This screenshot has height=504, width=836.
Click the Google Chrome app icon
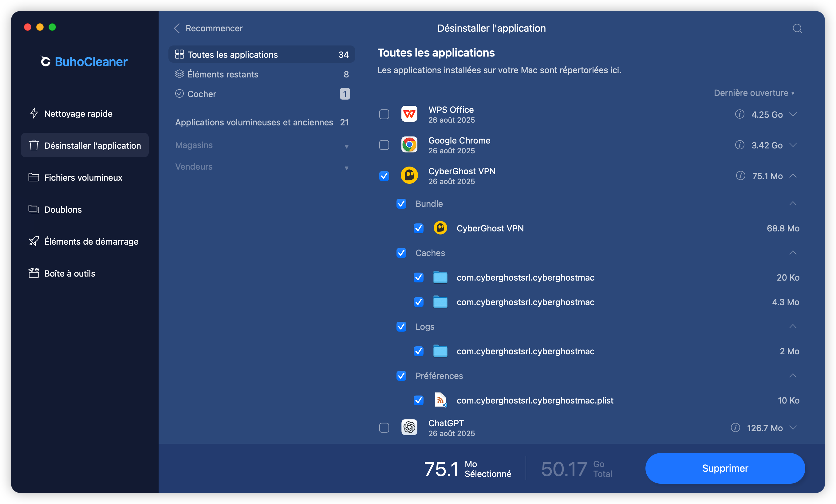409,145
